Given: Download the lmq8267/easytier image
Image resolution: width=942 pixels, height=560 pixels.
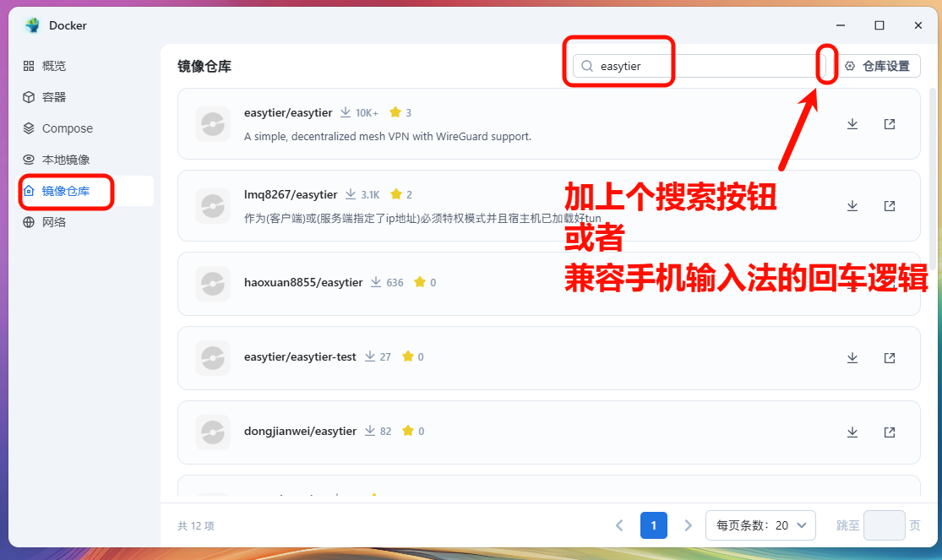Looking at the screenshot, I should click(x=852, y=205).
